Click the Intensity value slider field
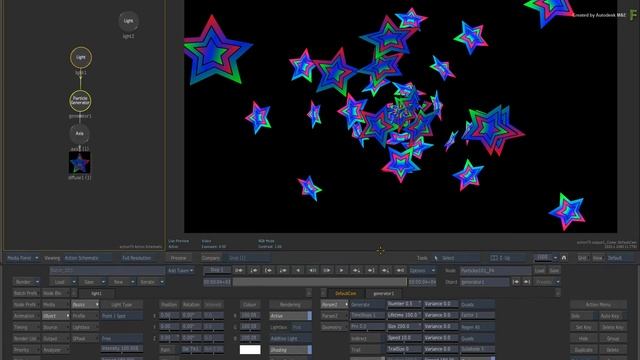640x360 pixels. 122,349
